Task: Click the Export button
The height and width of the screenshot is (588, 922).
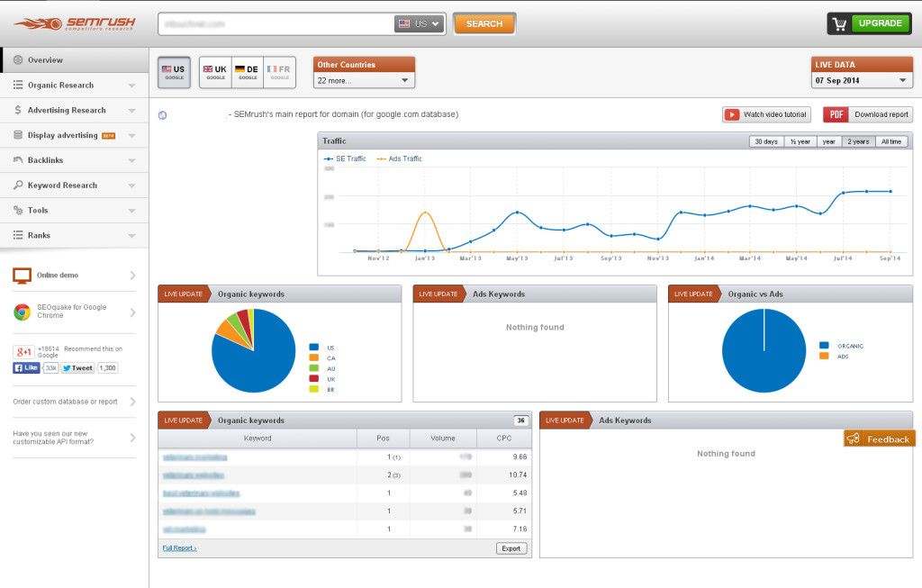Action: pyautogui.click(x=511, y=548)
